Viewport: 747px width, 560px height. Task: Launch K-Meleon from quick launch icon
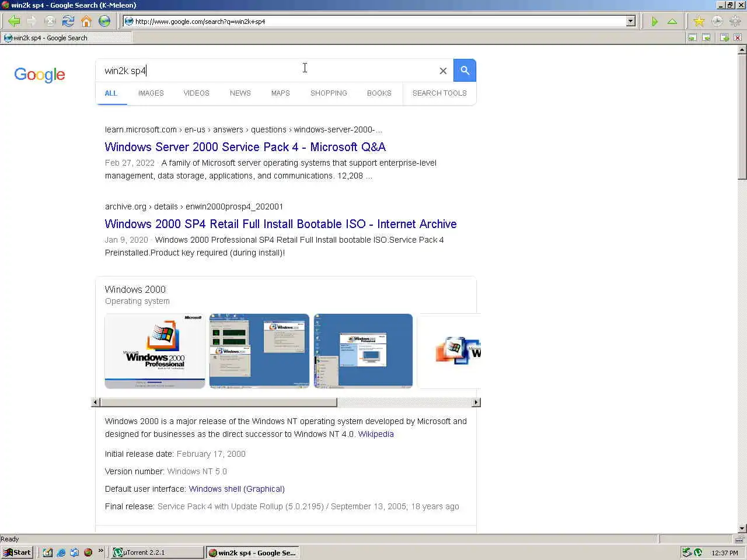pyautogui.click(x=88, y=552)
